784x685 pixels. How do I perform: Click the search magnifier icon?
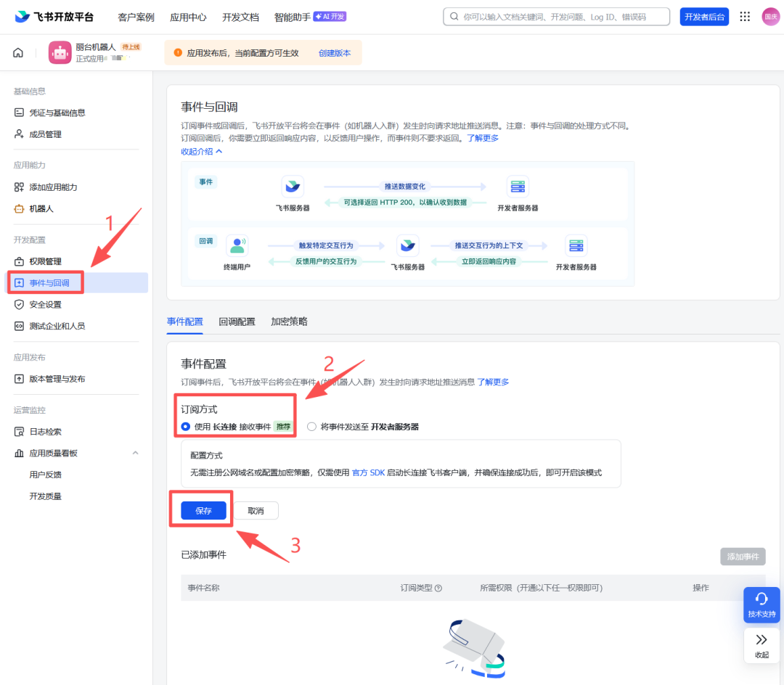pos(454,17)
